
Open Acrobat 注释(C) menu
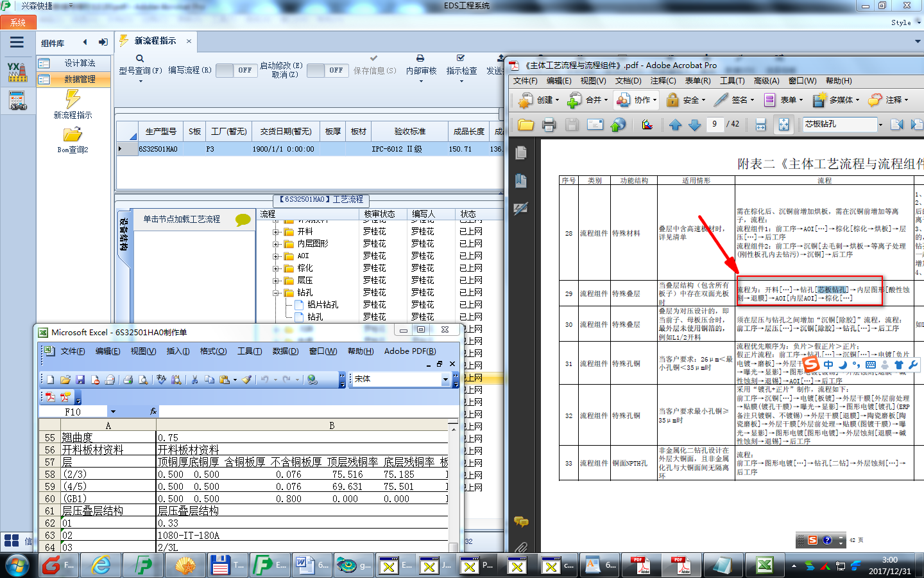(x=663, y=81)
